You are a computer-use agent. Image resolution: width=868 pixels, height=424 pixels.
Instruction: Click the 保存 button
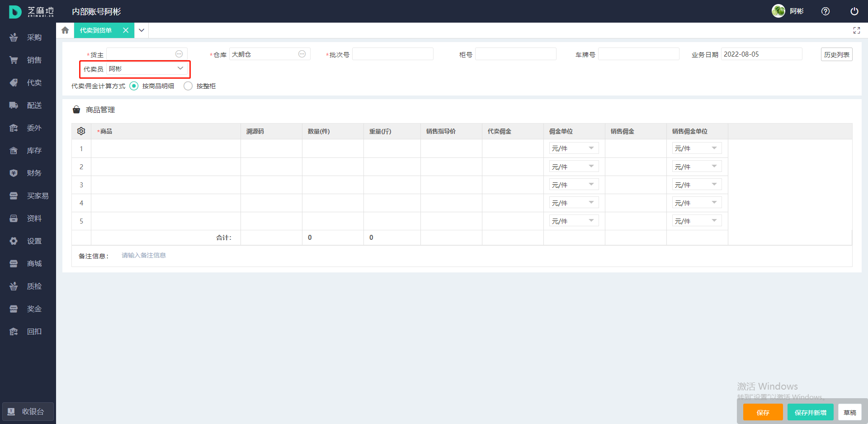[x=763, y=412]
